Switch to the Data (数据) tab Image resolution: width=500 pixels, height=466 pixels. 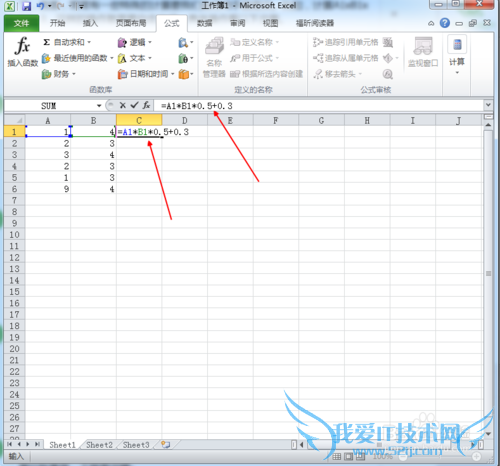tap(204, 23)
